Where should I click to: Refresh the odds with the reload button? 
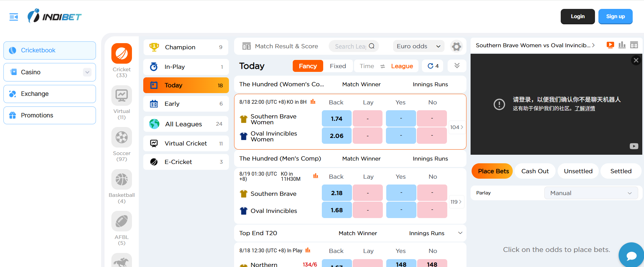tap(433, 66)
